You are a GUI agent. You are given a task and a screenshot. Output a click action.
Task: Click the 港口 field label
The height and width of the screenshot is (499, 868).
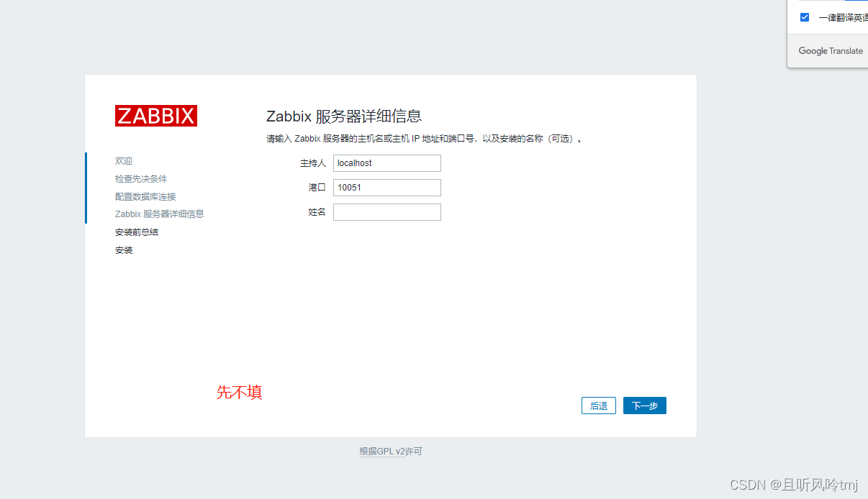pos(317,188)
